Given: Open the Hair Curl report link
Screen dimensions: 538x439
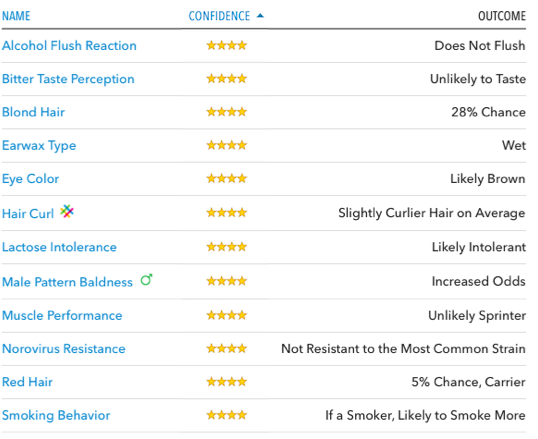Looking at the screenshot, I should coord(28,214).
